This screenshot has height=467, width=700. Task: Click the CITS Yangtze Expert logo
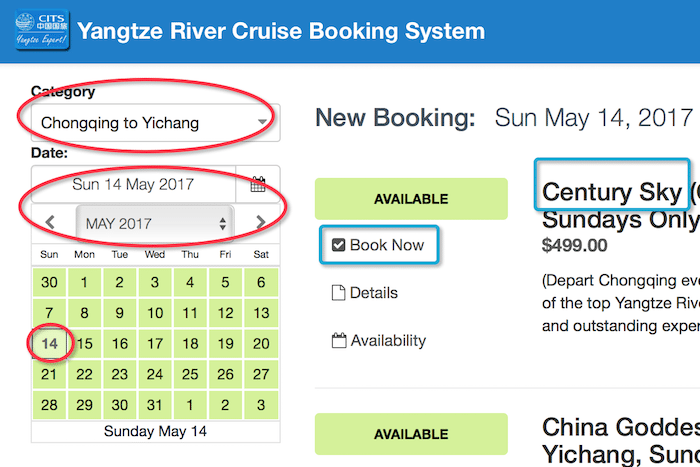point(42,30)
